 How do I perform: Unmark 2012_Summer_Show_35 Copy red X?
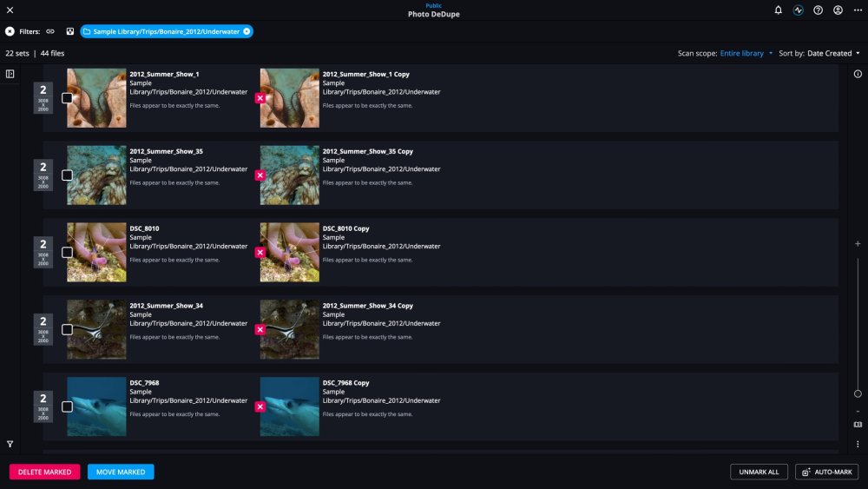(260, 175)
